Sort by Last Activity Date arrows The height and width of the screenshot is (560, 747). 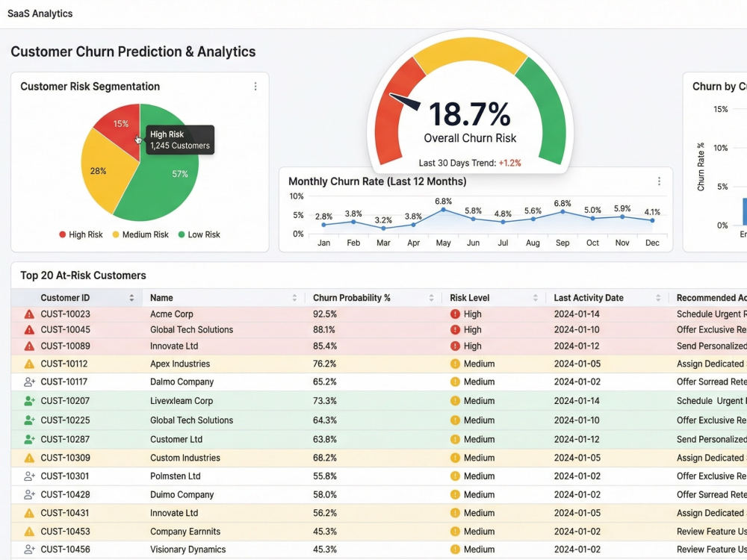(x=658, y=298)
